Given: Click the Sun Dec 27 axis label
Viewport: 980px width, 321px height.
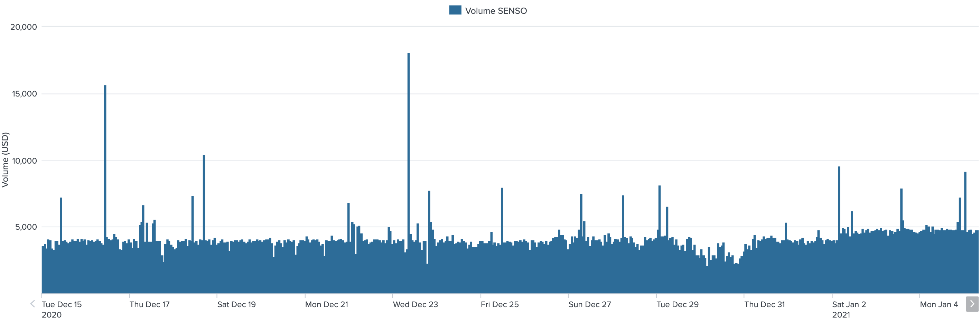Looking at the screenshot, I should click(590, 304).
